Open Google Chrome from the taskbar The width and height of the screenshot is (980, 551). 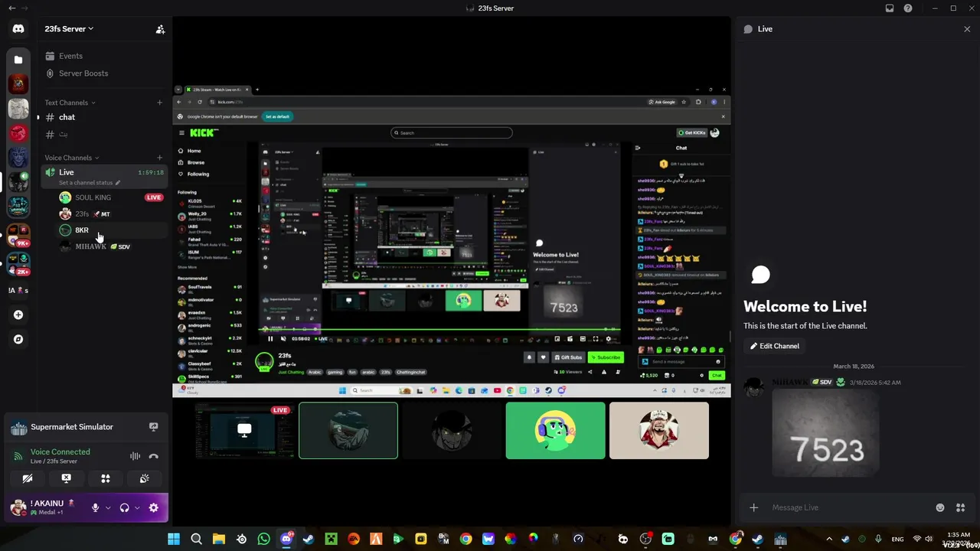465,540
